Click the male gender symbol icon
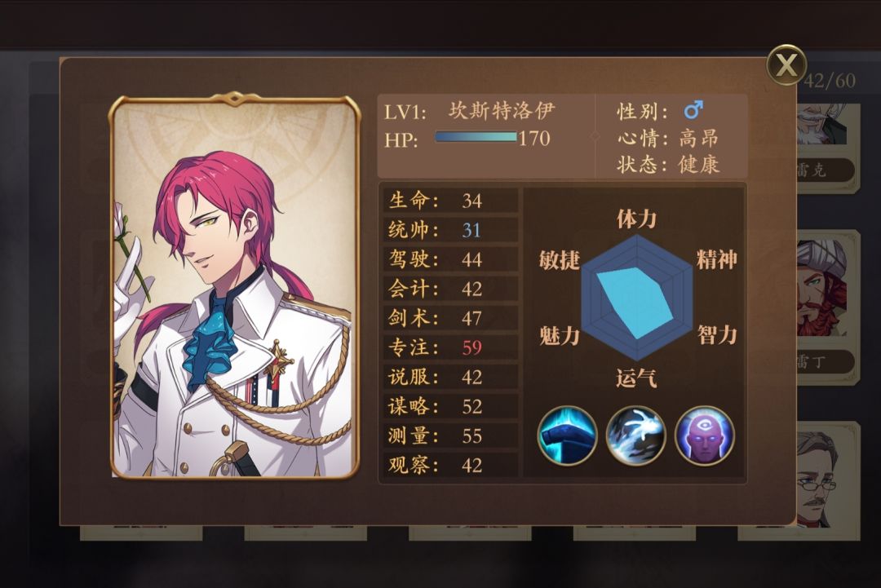Viewport: 881px width, 588px height. click(x=693, y=110)
